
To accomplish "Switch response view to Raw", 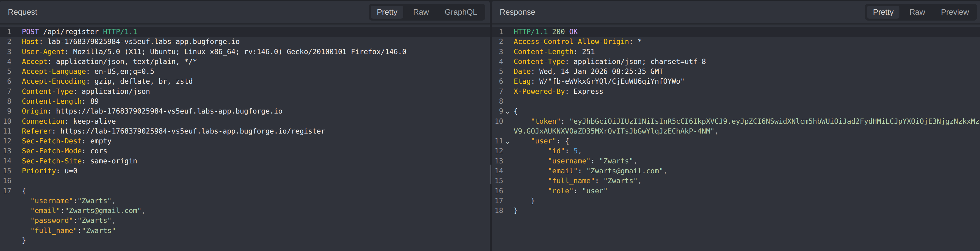I will point(917,12).
